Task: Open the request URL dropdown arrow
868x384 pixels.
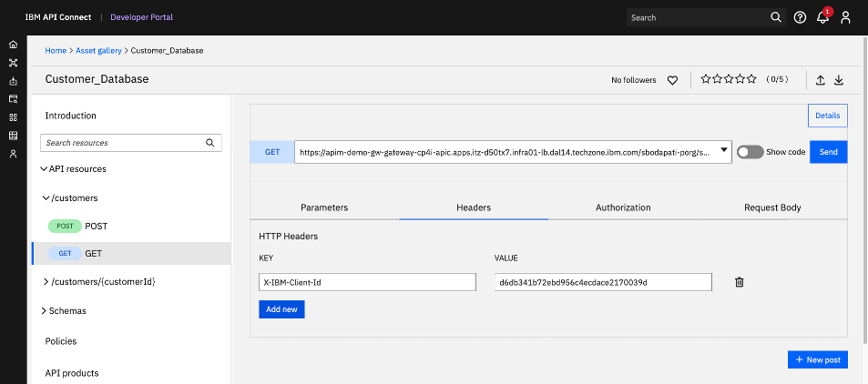Action: coord(723,150)
